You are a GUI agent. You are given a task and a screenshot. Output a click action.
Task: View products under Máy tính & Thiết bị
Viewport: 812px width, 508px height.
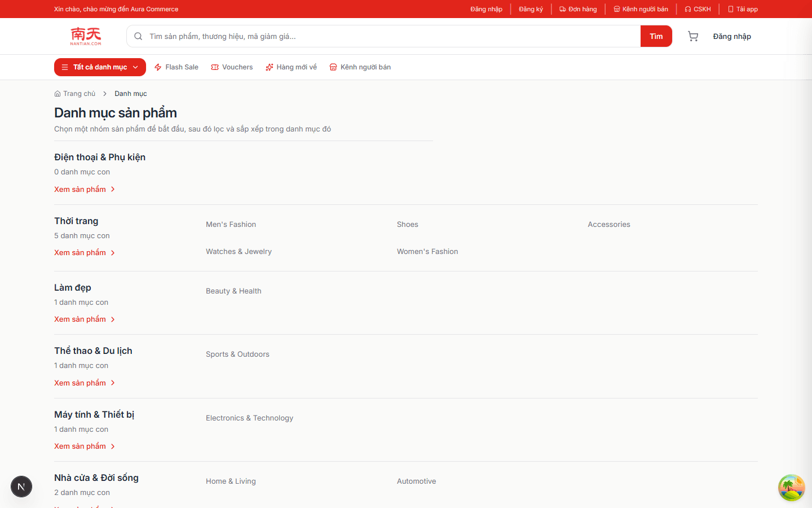pos(85,446)
